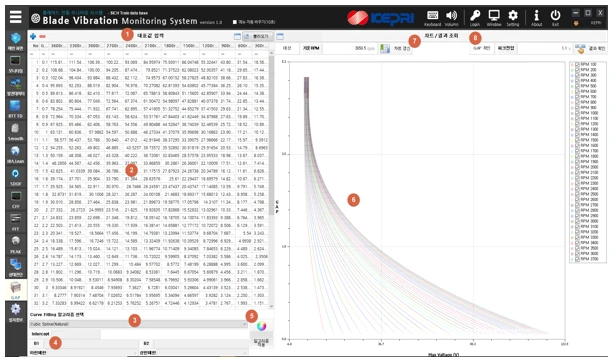Viewport: 616px width, 363px height.
Task: Click the chart update button
Action: pos(396,48)
